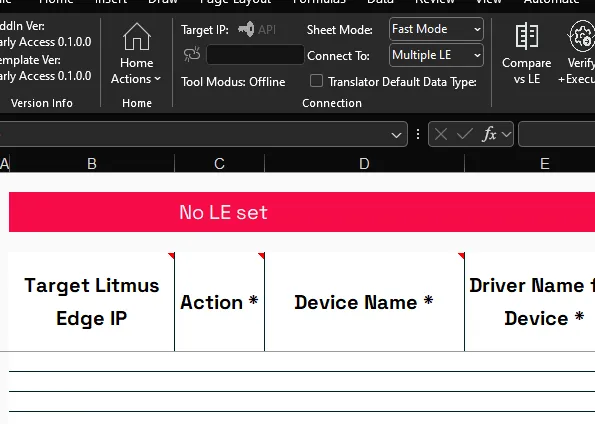The height and width of the screenshot is (424, 595).
Task: Click the Target IP input field
Action: pyautogui.click(x=255, y=55)
